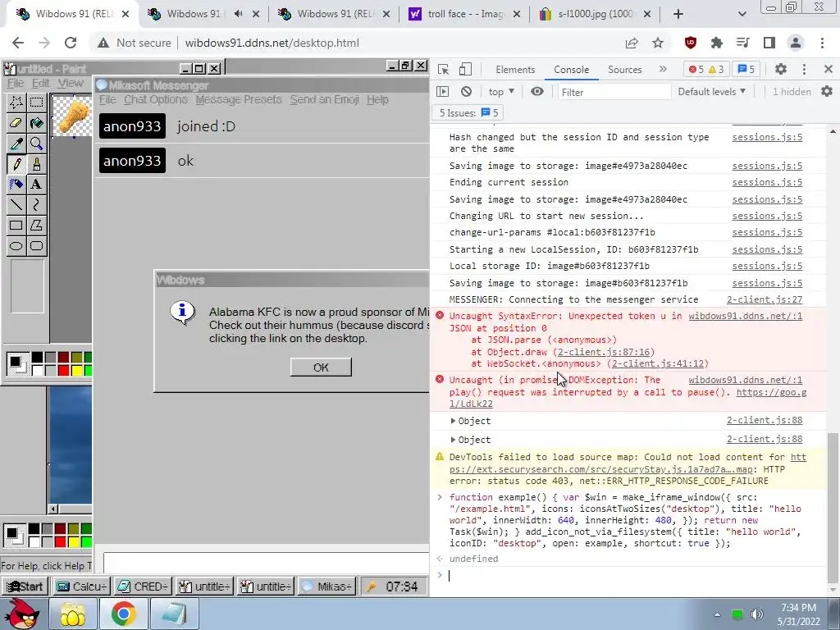This screenshot has width=840, height=630.
Task: Open the Send an Emoji menu
Action: coord(324,99)
